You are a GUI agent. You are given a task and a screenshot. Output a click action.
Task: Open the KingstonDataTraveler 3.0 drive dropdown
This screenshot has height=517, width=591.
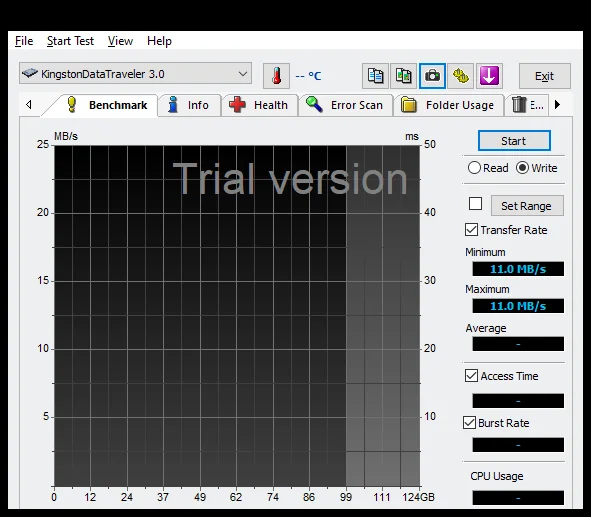135,73
